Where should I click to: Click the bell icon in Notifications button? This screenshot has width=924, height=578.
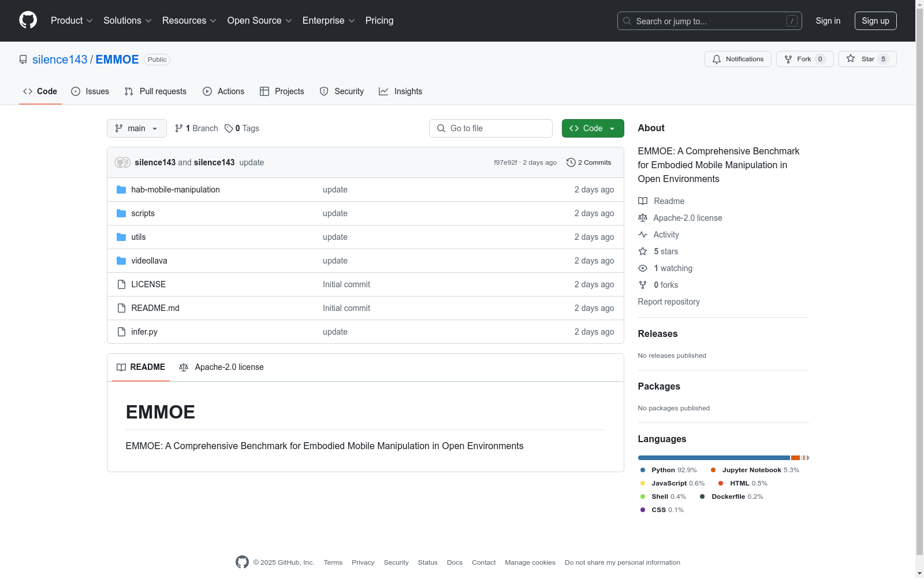click(x=717, y=59)
